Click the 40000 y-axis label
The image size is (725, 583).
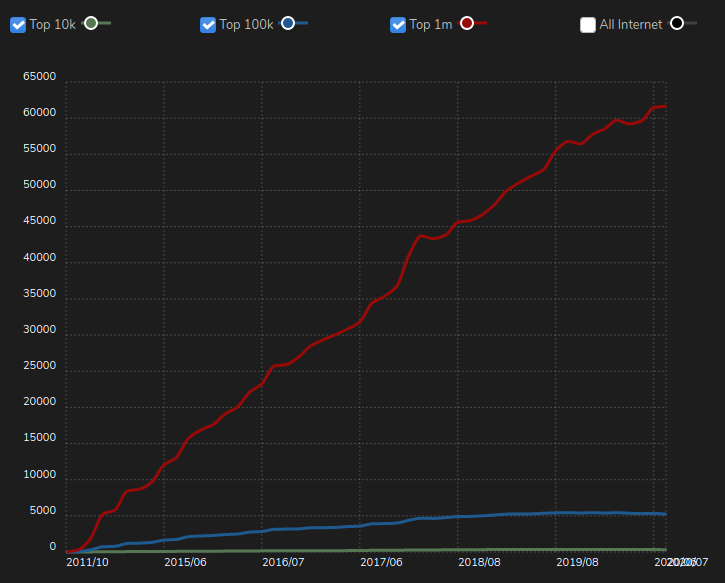pos(40,258)
